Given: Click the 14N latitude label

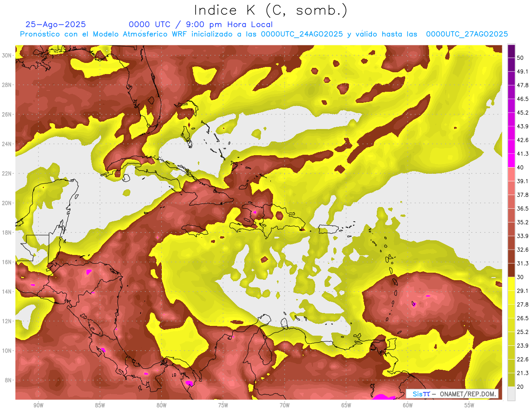Looking at the screenshot, I should click(7, 292).
